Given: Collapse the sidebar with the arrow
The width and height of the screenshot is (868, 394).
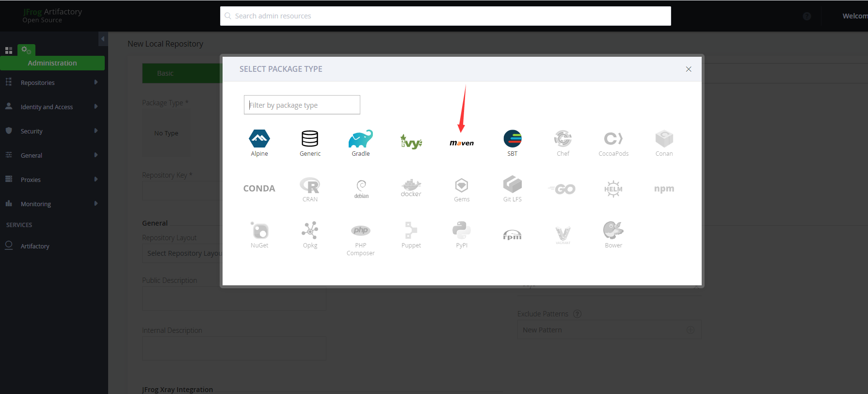Looking at the screenshot, I should 103,39.
